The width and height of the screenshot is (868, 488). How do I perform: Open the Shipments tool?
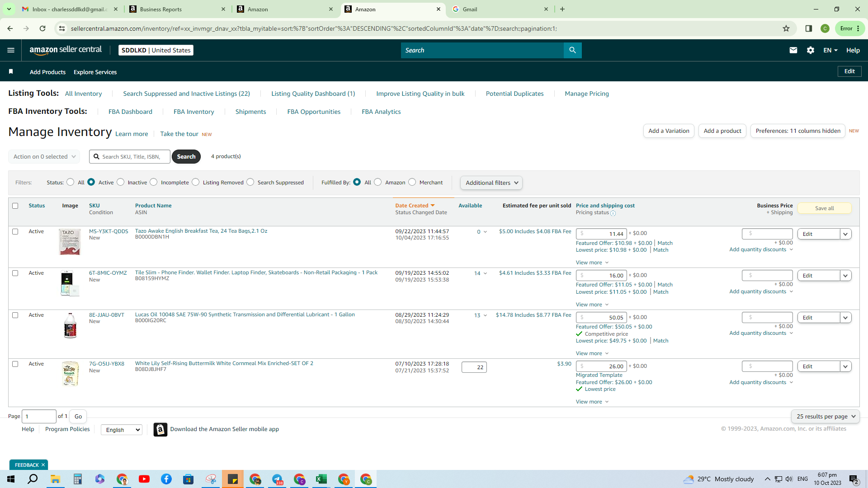[251, 112]
